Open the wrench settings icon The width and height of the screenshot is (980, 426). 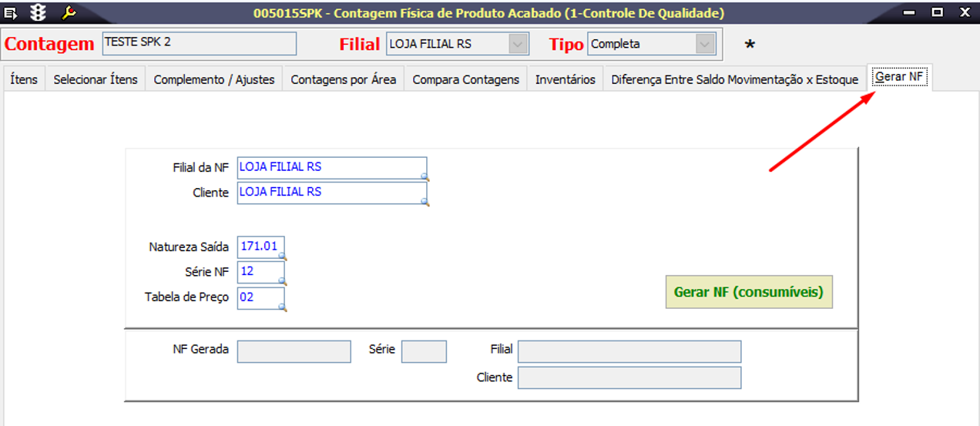68,12
